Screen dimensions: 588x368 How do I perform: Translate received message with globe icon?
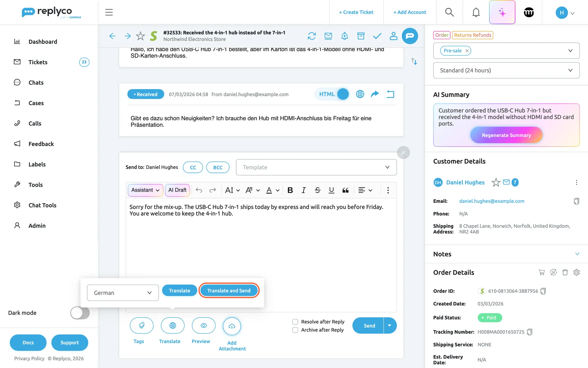tap(360, 94)
